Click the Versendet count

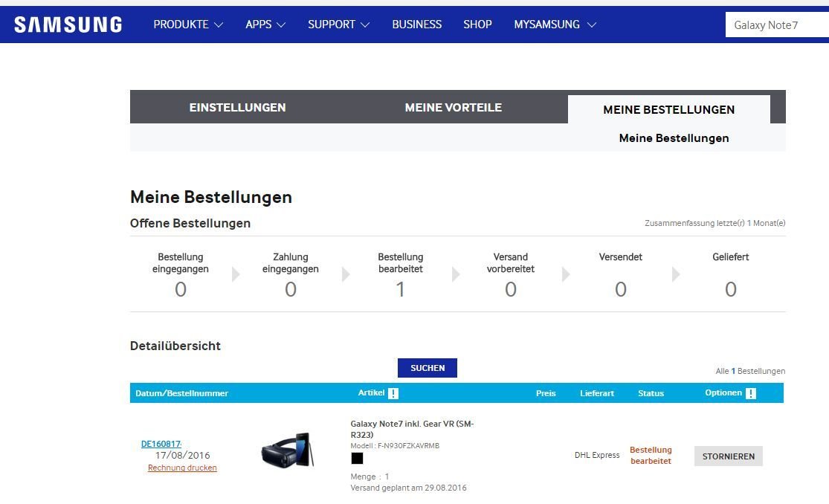click(621, 289)
